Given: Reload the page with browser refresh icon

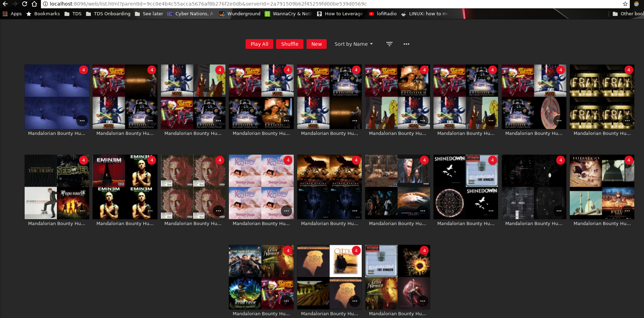Looking at the screenshot, I should 24,4.
